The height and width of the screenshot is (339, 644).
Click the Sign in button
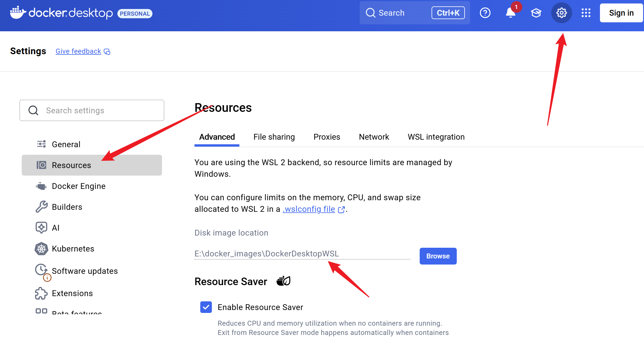[x=621, y=13]
